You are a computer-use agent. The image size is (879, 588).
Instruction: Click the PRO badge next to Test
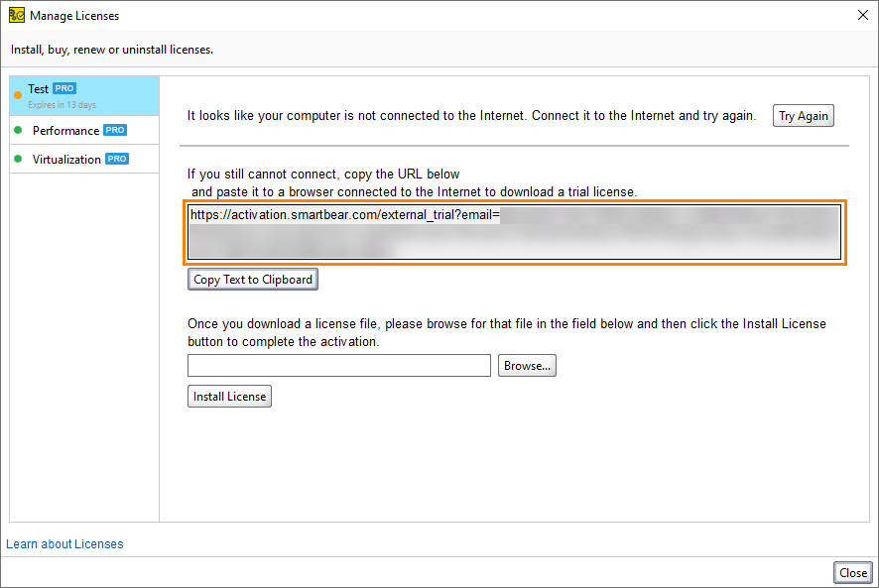point(63,87)
